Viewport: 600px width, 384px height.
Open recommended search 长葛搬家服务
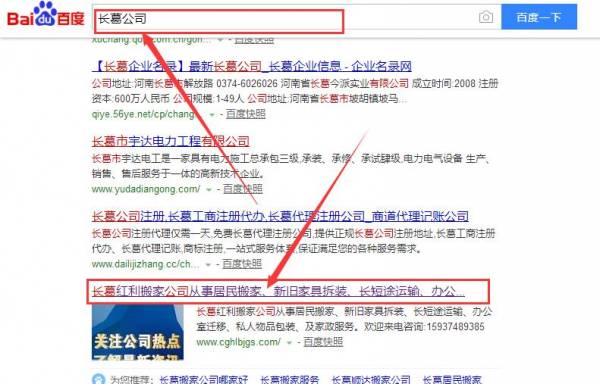click(x=289, y=380)
